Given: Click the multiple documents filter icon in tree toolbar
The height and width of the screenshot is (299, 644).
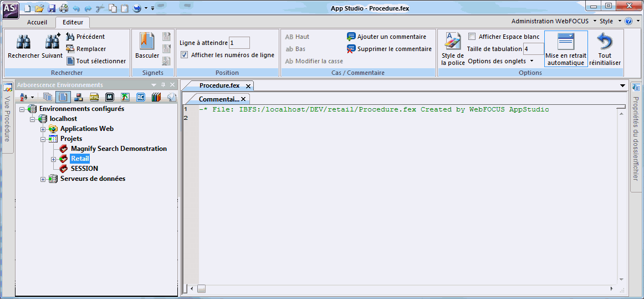Looking at the screenshot, I should tap(48, 97).
